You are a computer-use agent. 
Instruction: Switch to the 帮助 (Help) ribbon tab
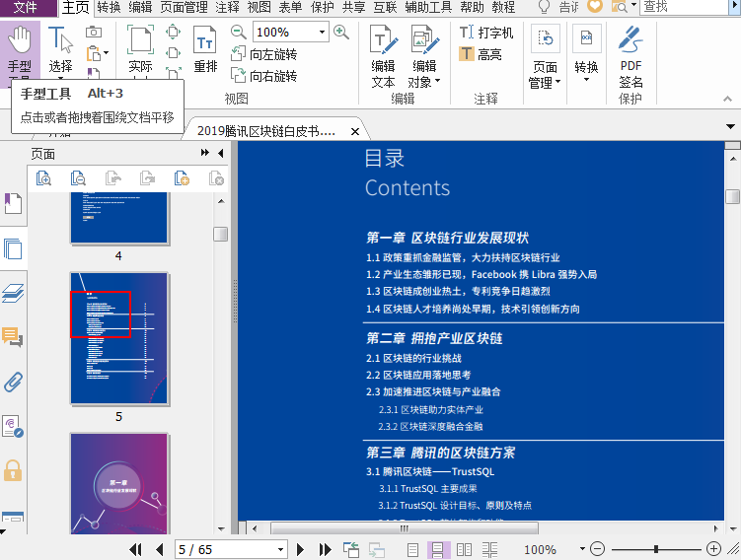pos(472,7)
